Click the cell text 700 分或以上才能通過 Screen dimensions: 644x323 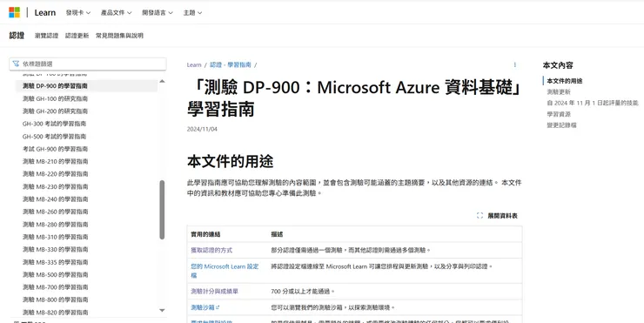pos(303,292)
